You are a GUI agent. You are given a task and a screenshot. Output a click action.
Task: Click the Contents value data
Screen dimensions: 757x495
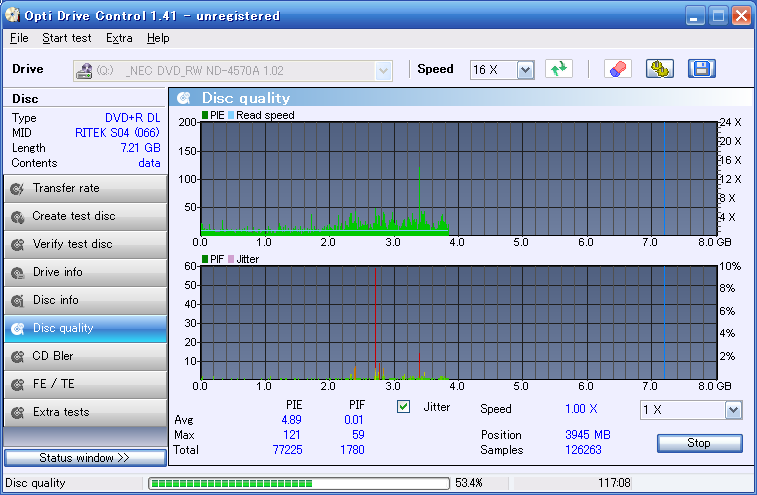click(149, 163)
